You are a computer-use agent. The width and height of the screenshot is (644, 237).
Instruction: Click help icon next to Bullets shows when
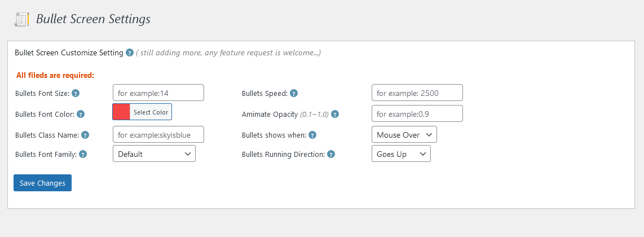[312, 135]
